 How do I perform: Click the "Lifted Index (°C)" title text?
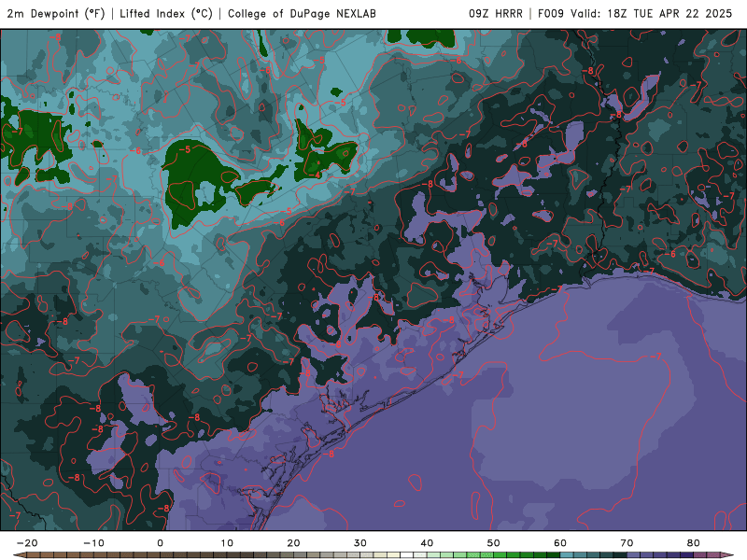pyautogui.click(x=166, y=14)
